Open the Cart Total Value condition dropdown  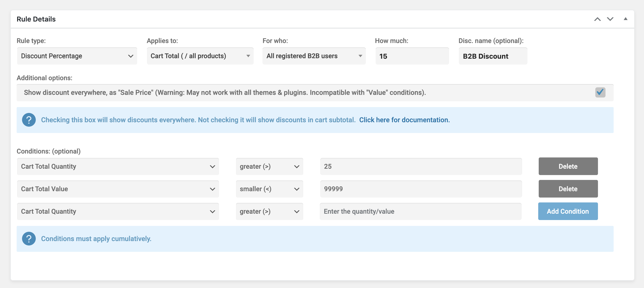[118, 189]
